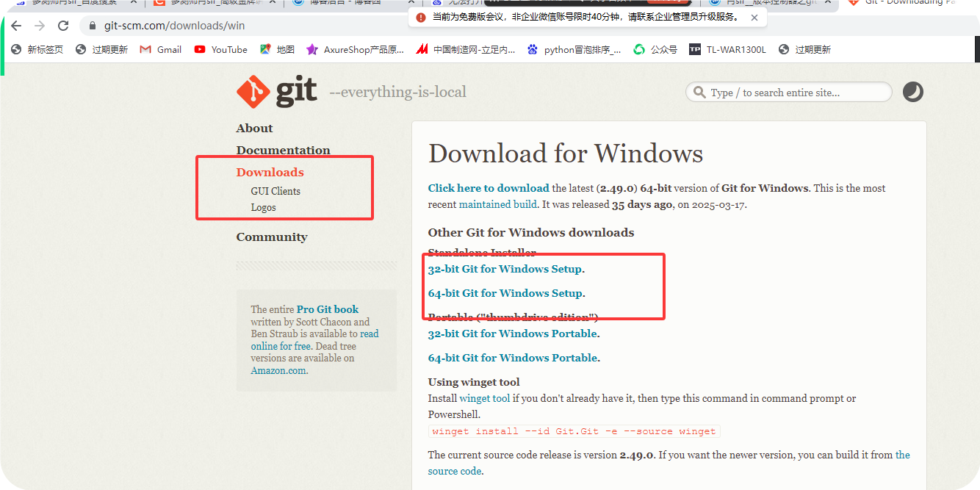
Task: Click the orange Git logo
Action: (x=277, y=92)
